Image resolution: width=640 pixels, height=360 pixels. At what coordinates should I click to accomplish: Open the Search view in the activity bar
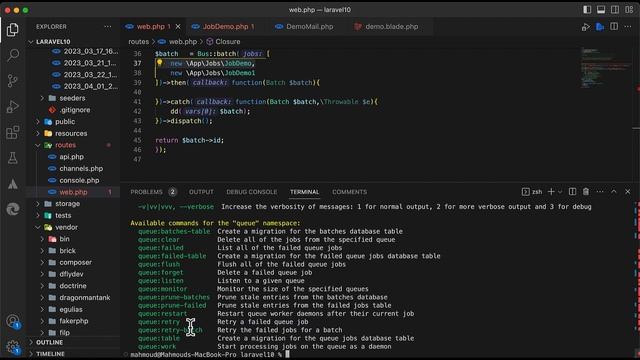tap(13, 55)
